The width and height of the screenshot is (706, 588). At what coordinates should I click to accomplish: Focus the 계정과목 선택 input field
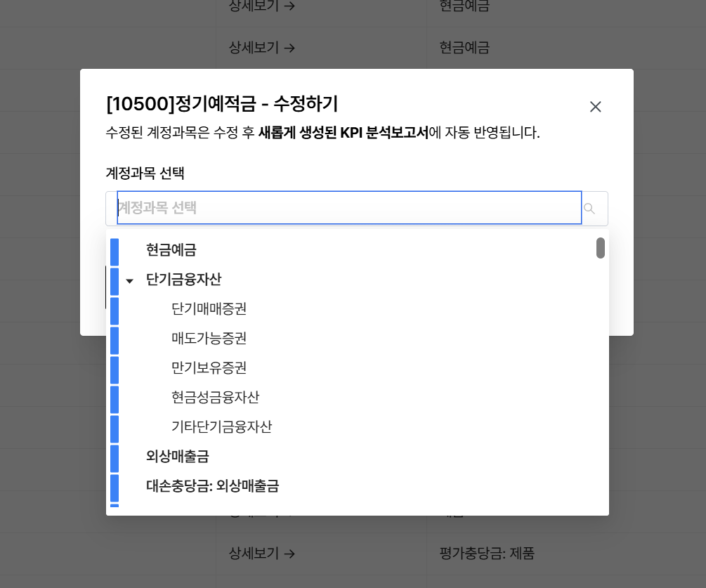349,208
